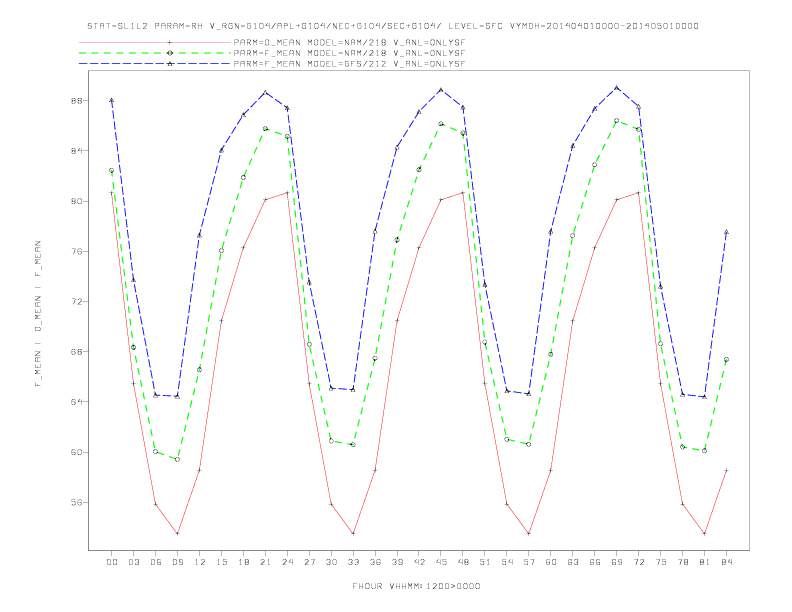Click x-axis forecast hour label 36

click(x=375, y=562)
